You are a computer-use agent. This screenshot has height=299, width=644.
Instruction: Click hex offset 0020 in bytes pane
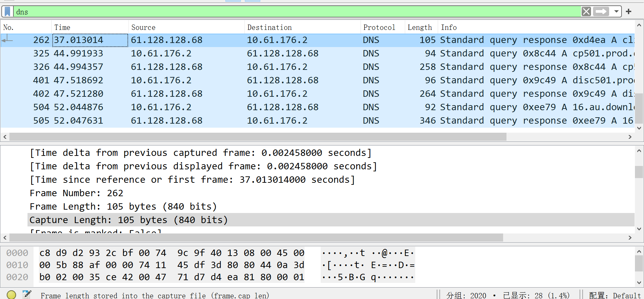[x=17, y=277]
